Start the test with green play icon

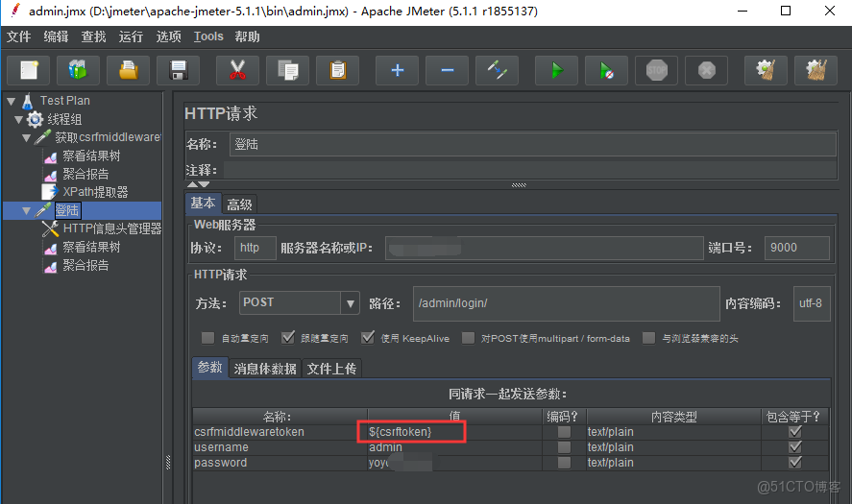click(557, 70)
